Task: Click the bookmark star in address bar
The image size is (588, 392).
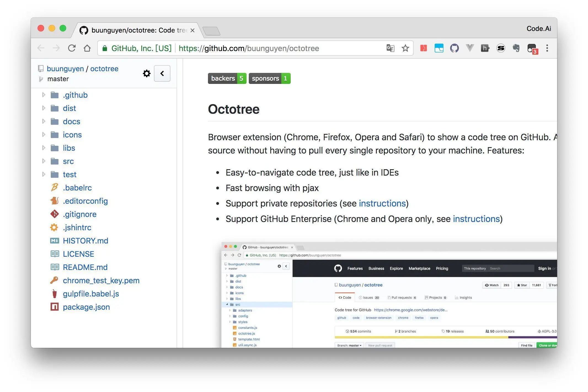Action: (405, 48)
